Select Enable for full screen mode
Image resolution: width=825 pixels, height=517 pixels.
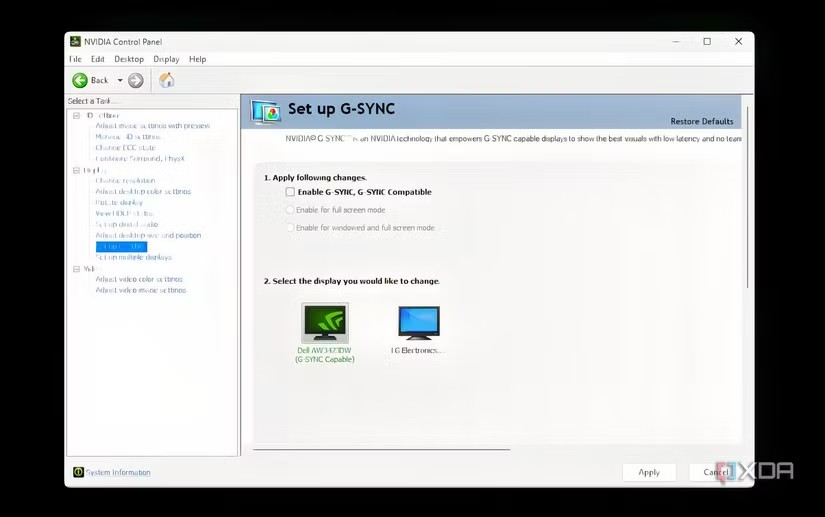coord(290,210)
